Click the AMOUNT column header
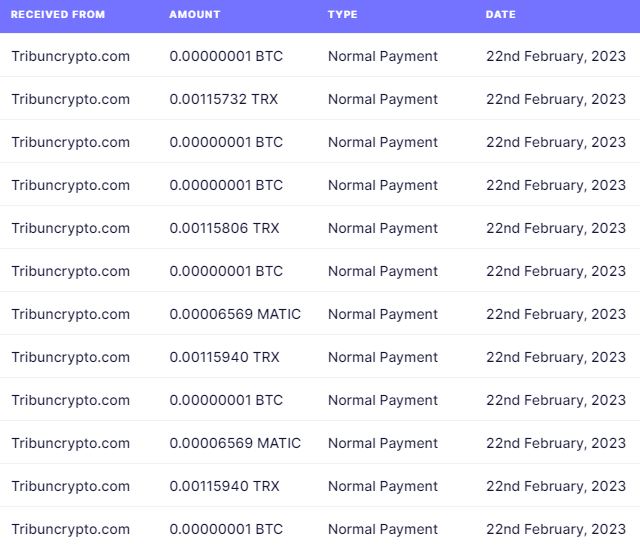This screenshot has height=547, width=640. coord(195,14)
